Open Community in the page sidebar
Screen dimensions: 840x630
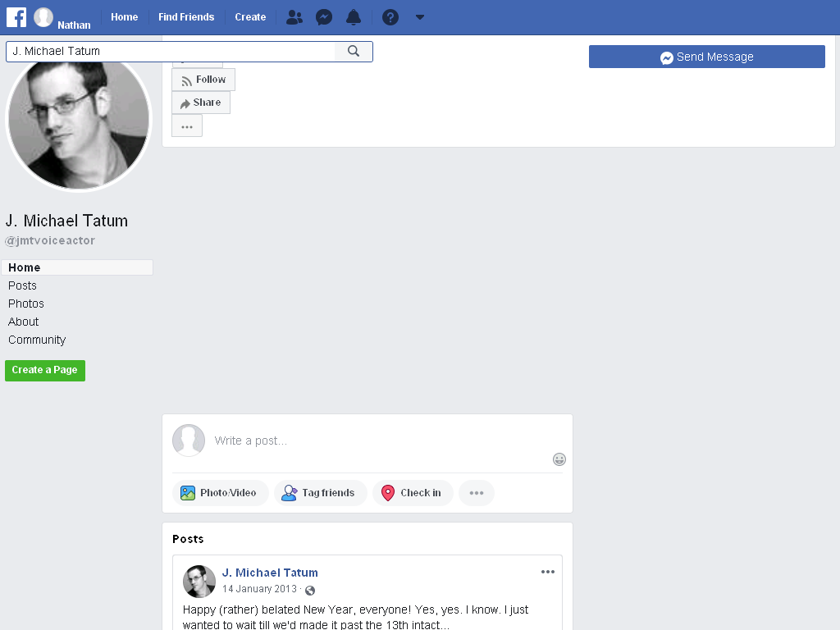[x=37, y=340]
